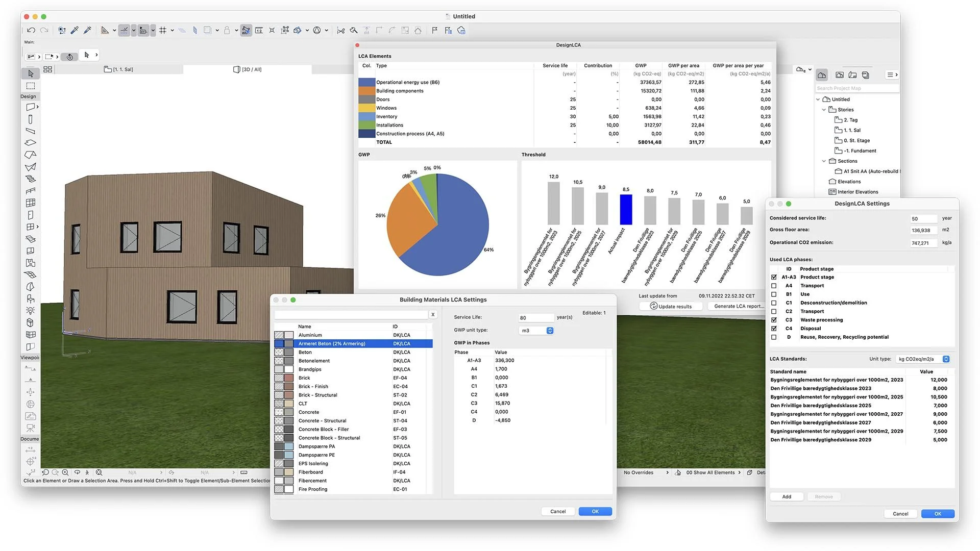This screenshot has height=551, width=980.
Task: Click the Undo arrow in toolbar
Action: pyautogui.click(x=31, y=31)
